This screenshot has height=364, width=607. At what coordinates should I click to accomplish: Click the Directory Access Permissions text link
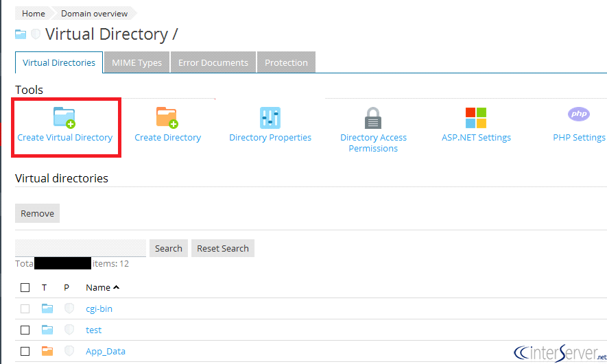click(x=373, y=143)
